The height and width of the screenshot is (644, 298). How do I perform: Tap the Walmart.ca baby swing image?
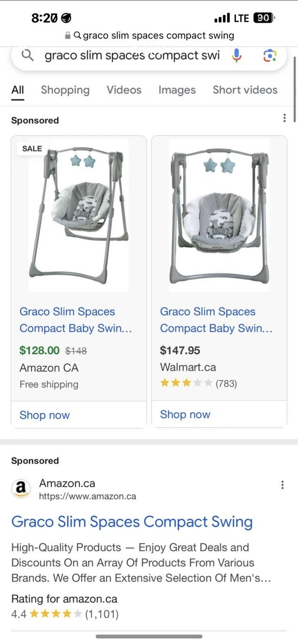click(x=219, y=215)
